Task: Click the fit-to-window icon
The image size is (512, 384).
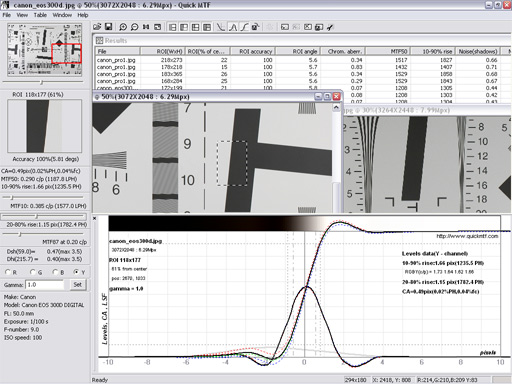Action: click(x=157, y=27)
